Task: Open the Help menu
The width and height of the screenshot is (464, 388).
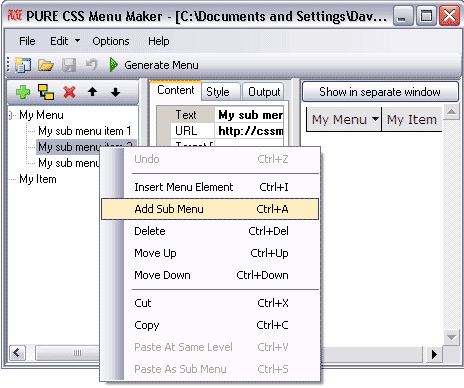Action: coord(159,41)
